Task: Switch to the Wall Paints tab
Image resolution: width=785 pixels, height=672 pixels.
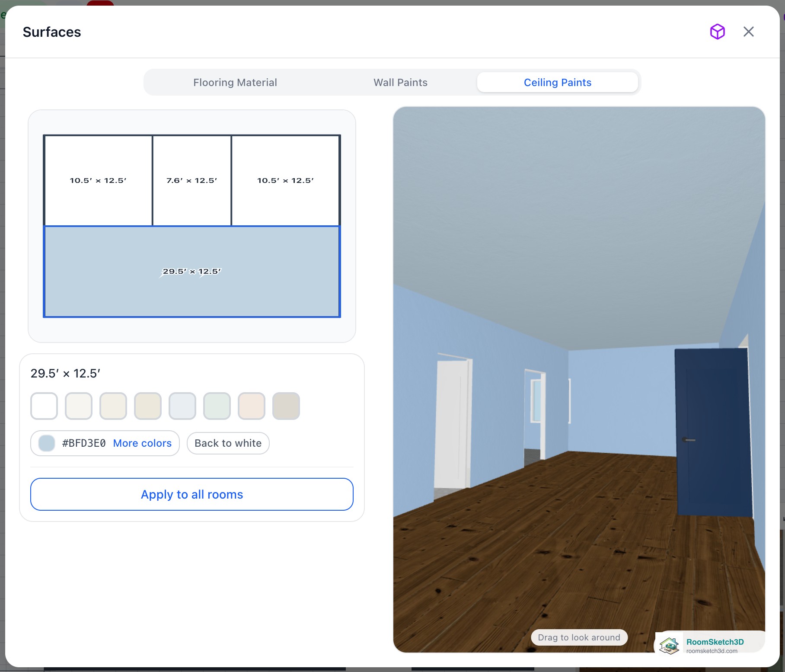Action: [x=400, y=82]
